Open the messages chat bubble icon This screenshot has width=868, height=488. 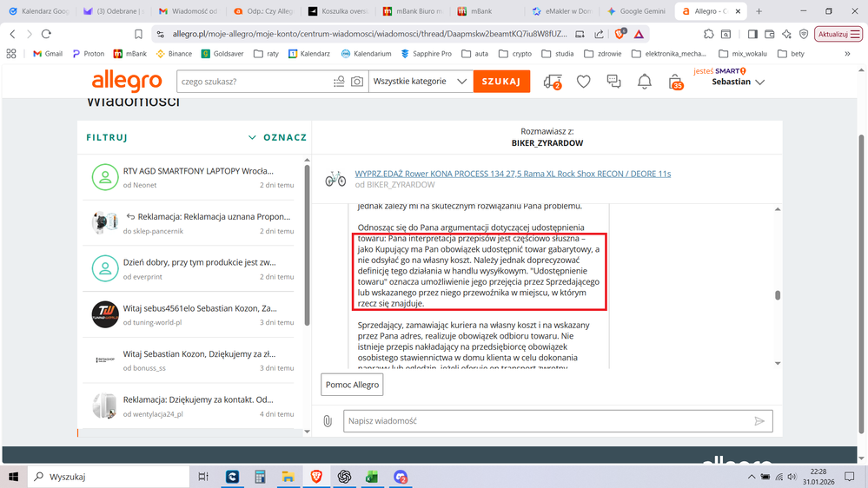pyautogui.click(x=613, y=82)
